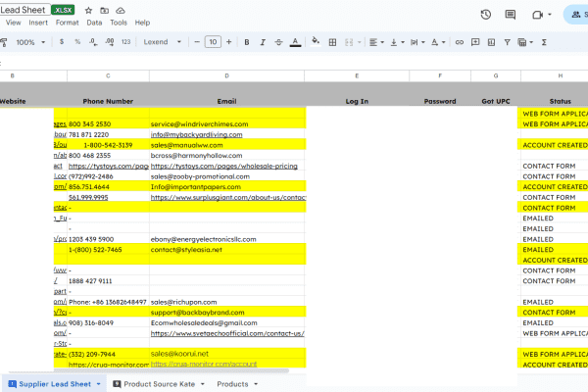
Task: Check cloud save status icon
Action: (x=121, y=11)
